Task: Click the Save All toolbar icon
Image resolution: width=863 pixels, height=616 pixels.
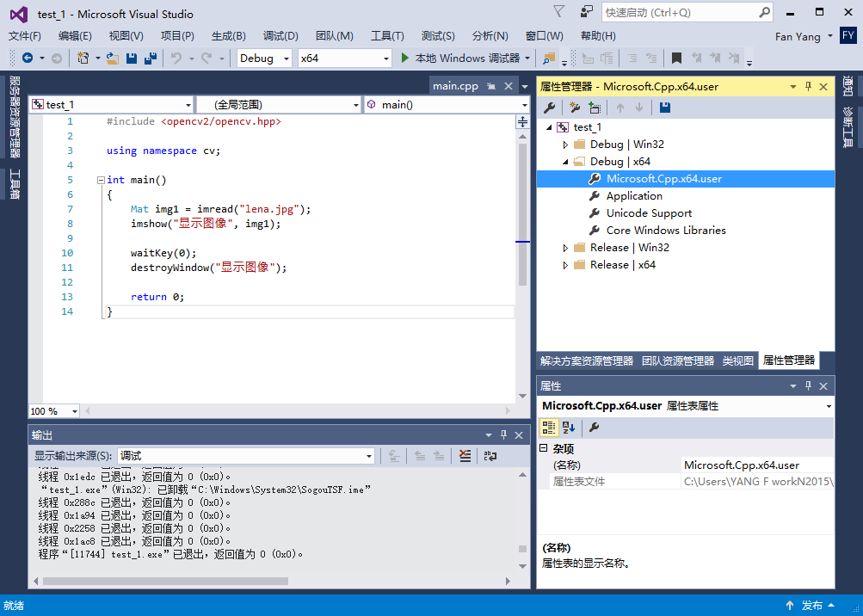Action: 151,59
